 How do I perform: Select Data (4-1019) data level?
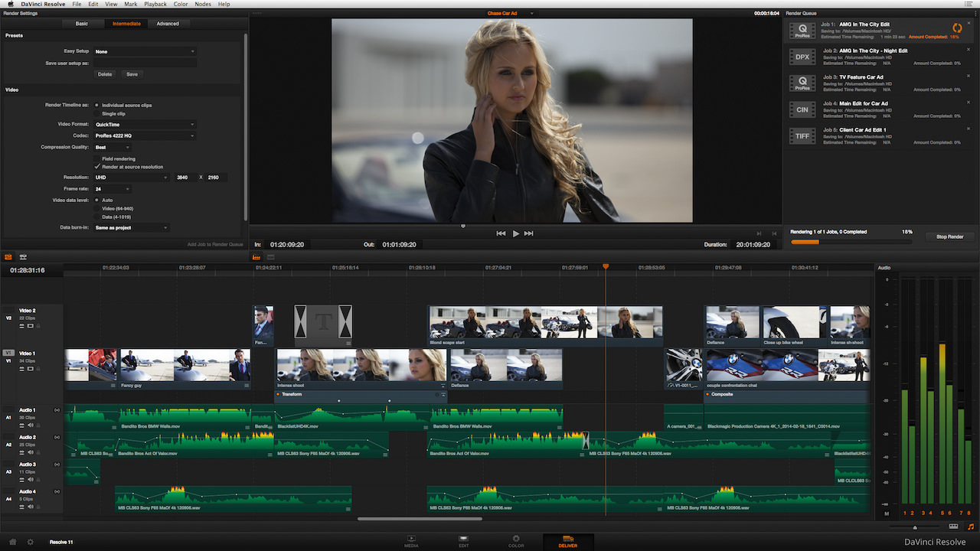[96, 217]
